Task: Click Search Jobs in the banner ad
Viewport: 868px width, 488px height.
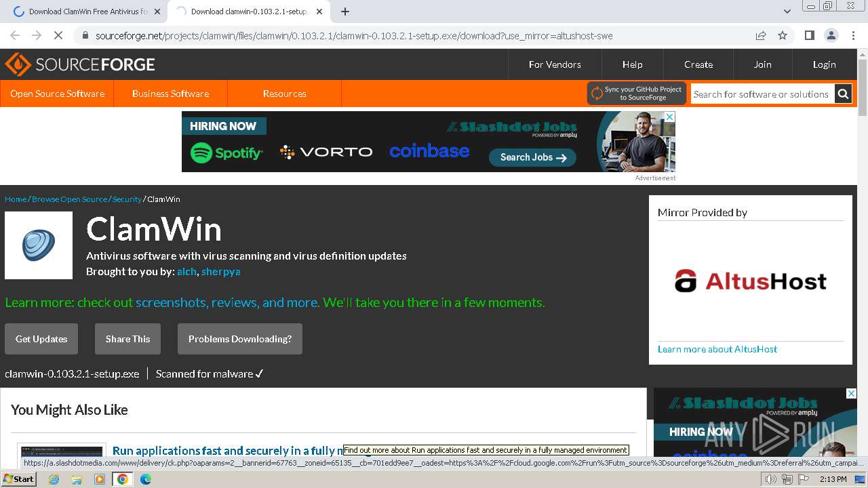Action: 532,157
